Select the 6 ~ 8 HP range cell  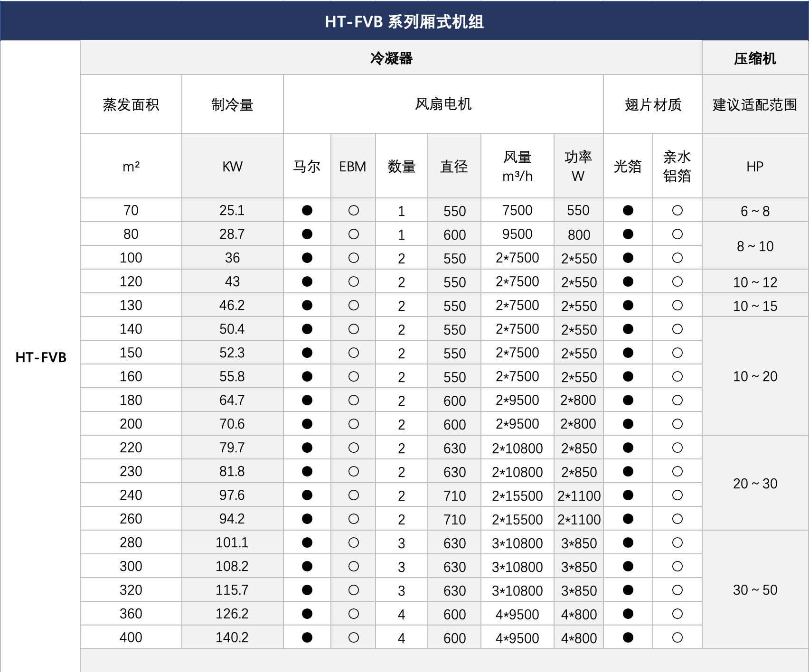click(755, 211)
